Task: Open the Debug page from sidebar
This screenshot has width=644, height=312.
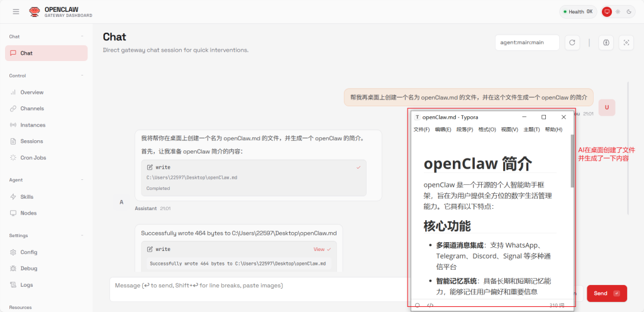Action: pos(28,268)
